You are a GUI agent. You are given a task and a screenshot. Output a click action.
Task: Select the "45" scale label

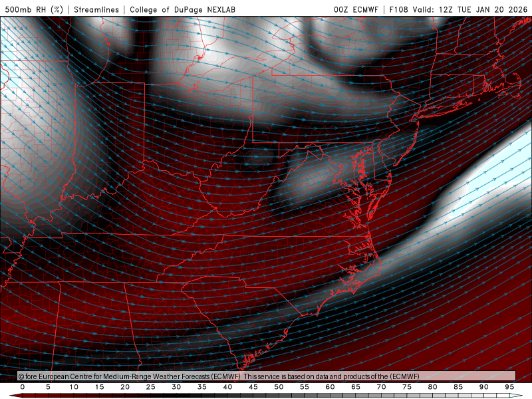pyautogui.click(x=253, y=387)
